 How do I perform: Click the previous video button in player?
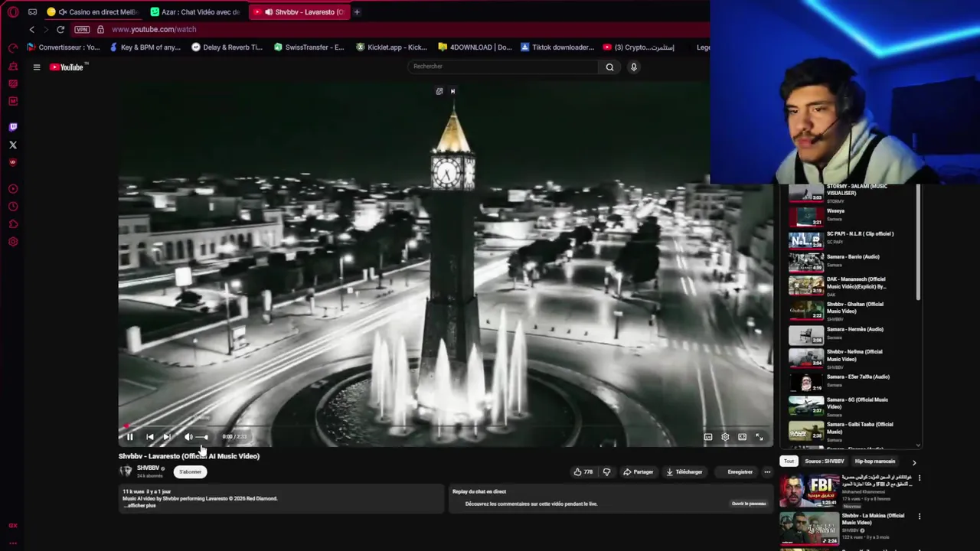[149, 437]
